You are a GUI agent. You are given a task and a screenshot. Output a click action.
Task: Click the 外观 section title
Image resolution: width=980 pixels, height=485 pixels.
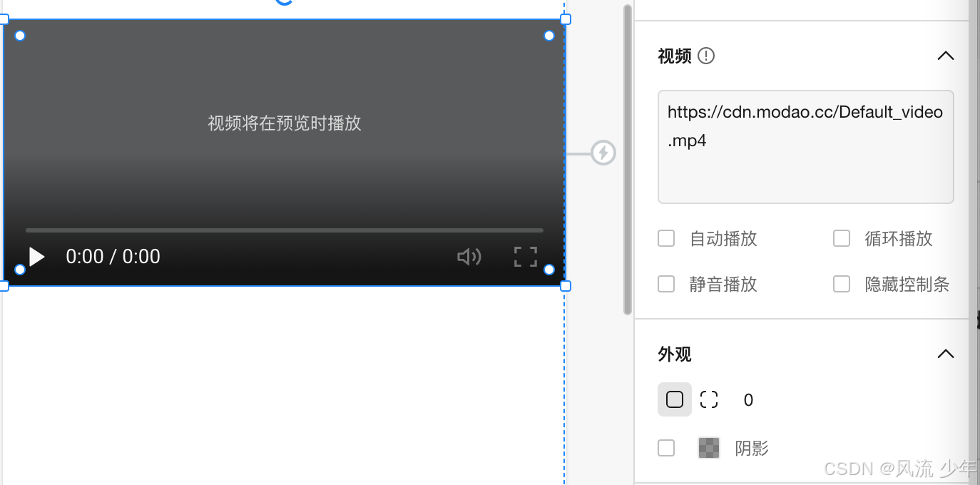point(675,354)
